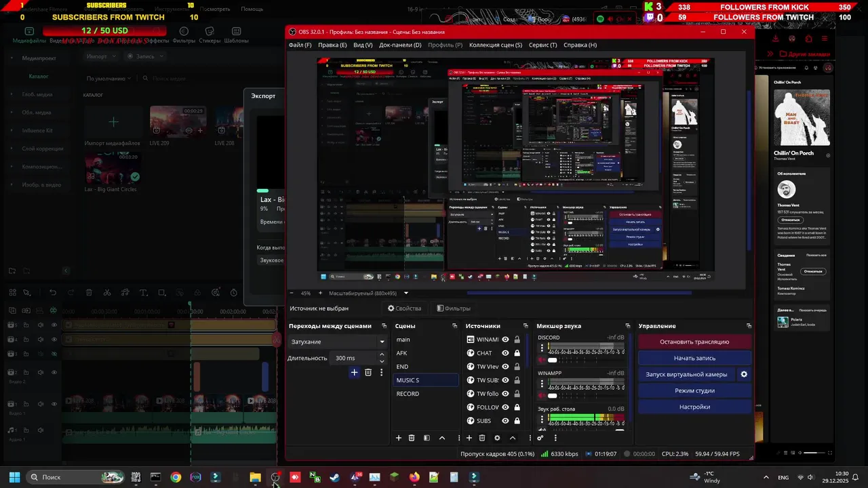Viewport: 868px width, 488px height.
Task: Toggle visibility of SUBS source
Action: [505, 421]
